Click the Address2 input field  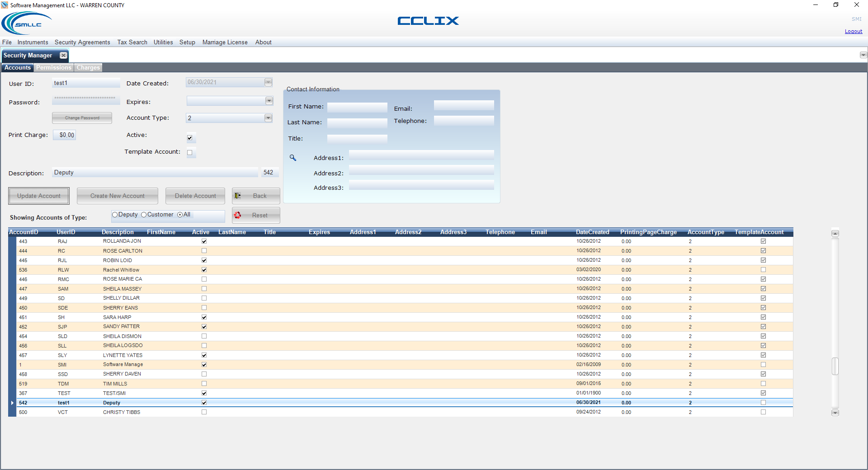coord(421,170)
